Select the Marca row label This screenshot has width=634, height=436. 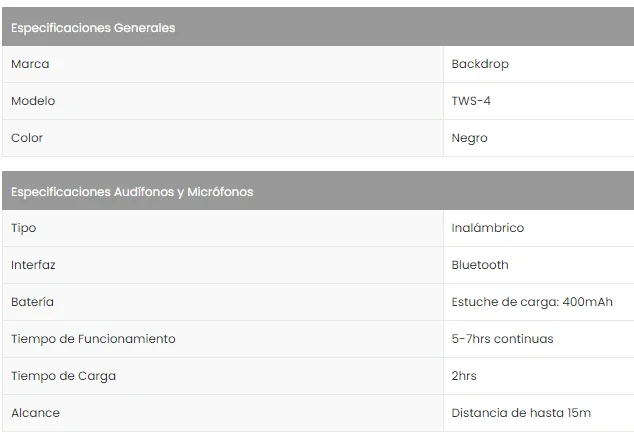click(x=30, y=64)
